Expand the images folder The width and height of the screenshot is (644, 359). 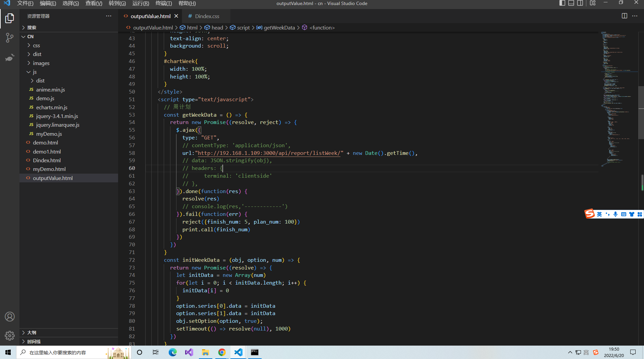point(69,63)
